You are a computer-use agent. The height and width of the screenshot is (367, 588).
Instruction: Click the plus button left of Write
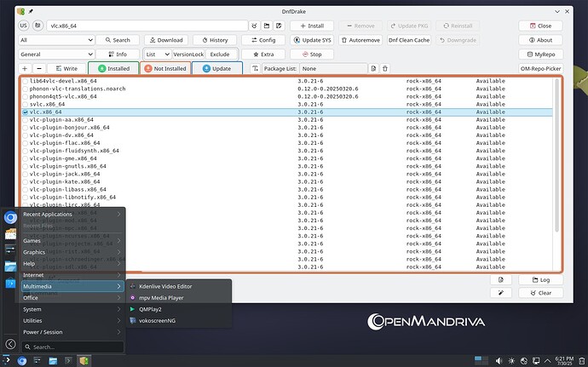point(25,69)
